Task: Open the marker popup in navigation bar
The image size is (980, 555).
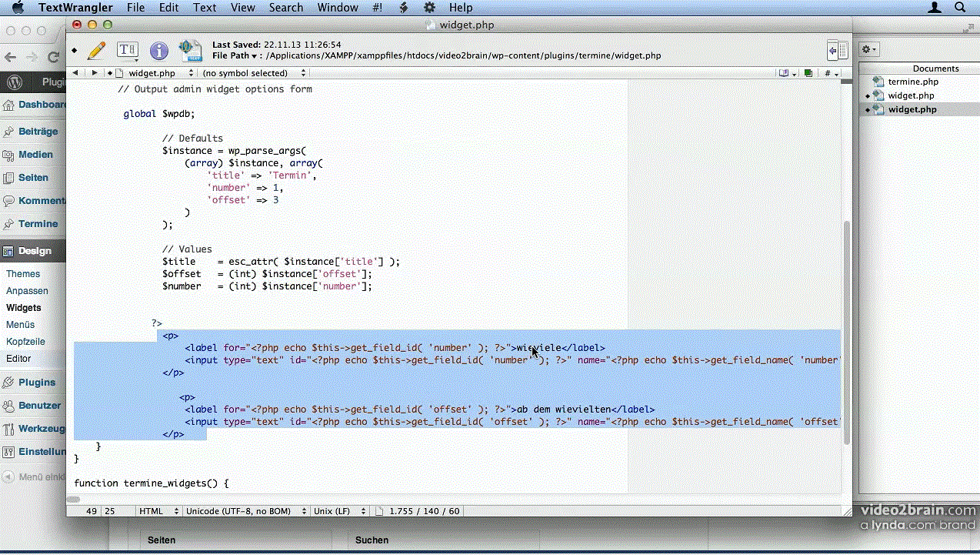Action: point(787,73)
